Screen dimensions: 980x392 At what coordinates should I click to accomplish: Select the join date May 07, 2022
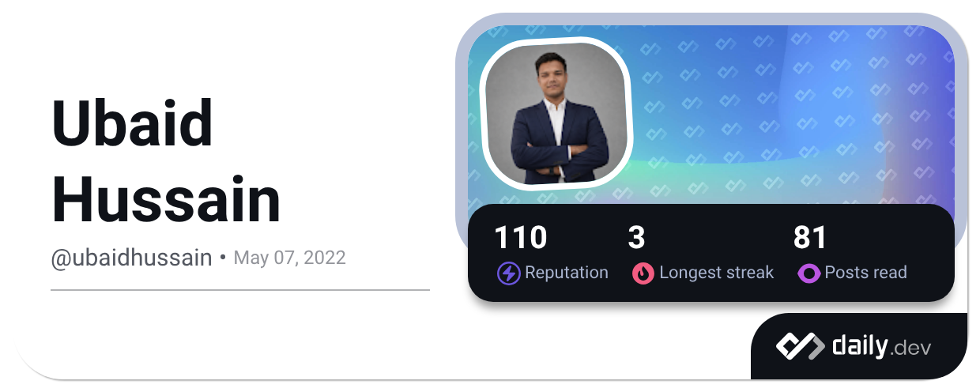click(289, 258)
